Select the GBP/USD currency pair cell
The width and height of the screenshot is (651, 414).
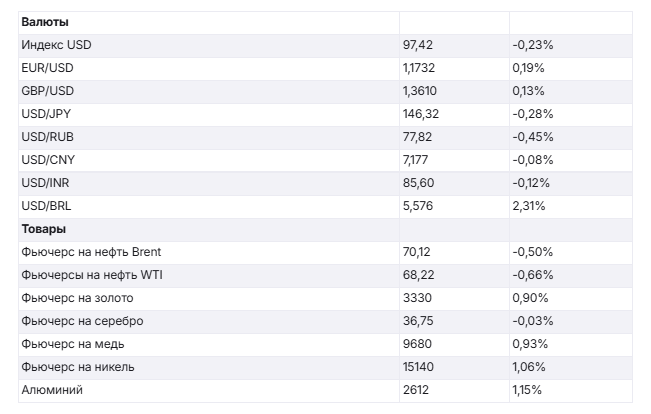click(48, 91)
